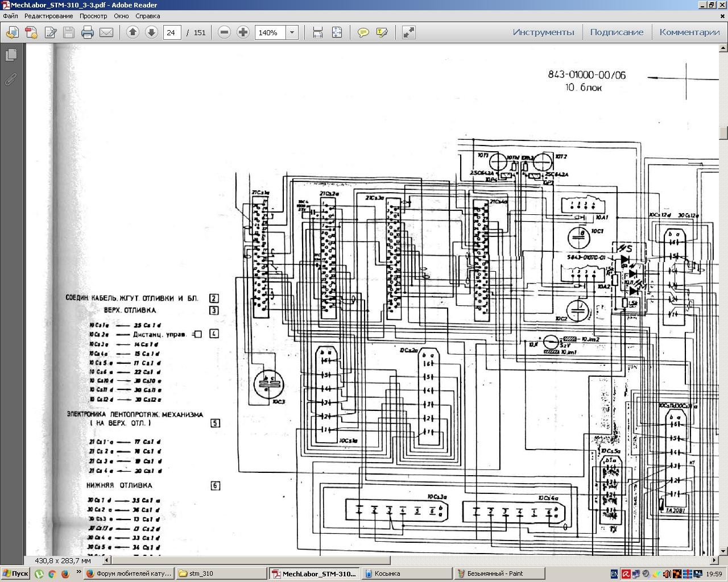728x582 pixels.
Task: Toggle fit-to-width scrolling mode
Action: (318, 32)
